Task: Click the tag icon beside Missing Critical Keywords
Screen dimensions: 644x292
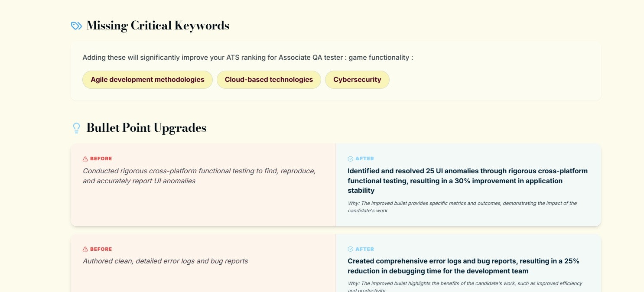Action: [76, 25]
